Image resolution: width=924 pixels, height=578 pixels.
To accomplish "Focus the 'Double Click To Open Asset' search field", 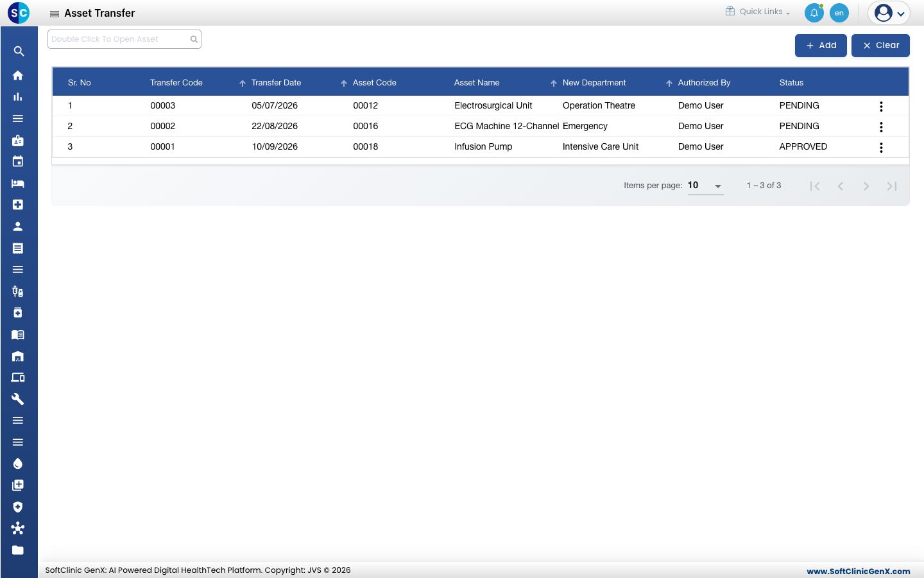I will tap(124, 39).
